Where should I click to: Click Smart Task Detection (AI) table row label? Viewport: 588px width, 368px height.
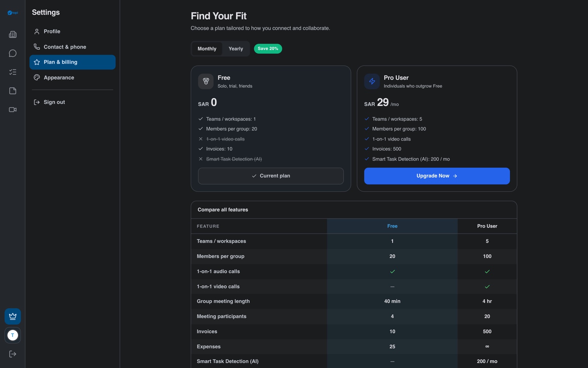227,361
